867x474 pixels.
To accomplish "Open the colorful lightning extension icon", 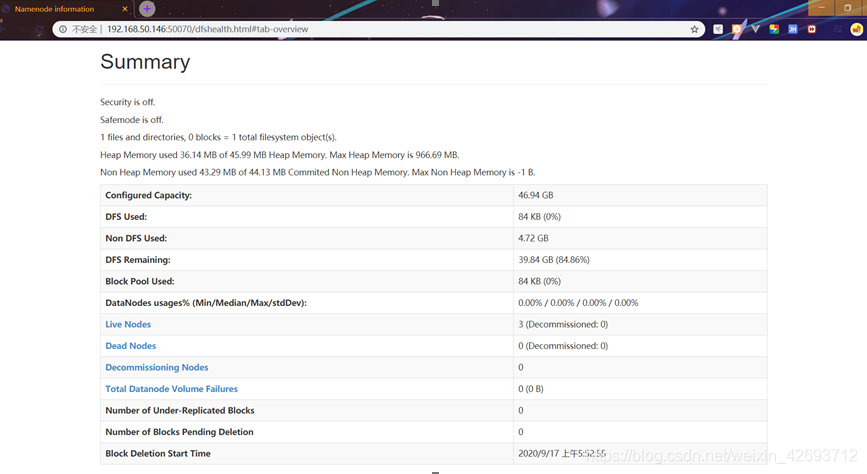I will [774, 29].
